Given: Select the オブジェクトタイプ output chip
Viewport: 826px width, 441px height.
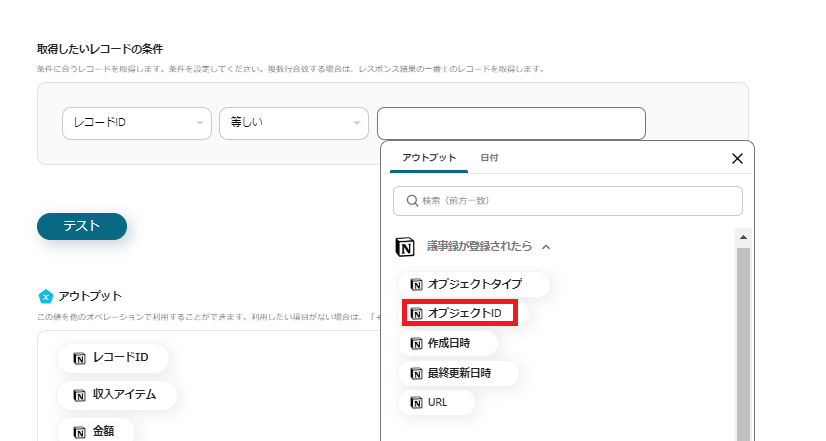Looking at the screenshot, I should pyautogui.click(x=474, y=285).
